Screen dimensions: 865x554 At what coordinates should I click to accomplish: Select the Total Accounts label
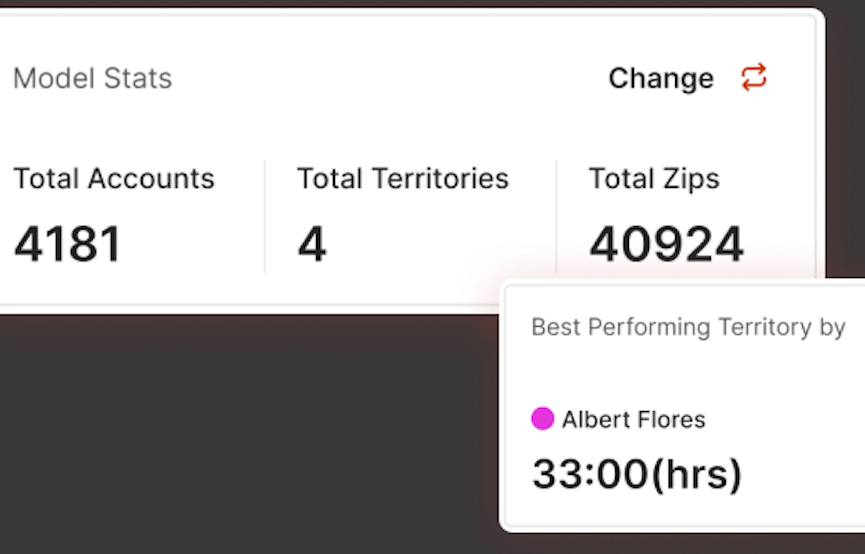point(114,178)
